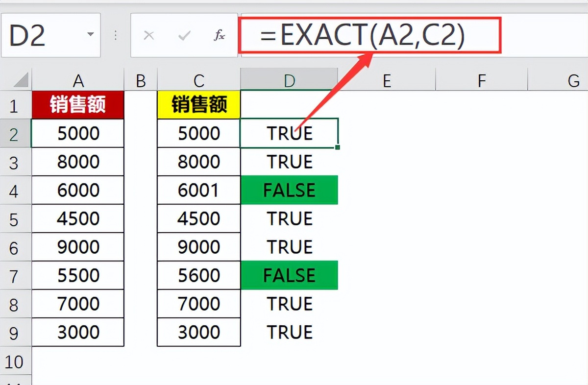This screenshot has width=588, height=385.
Task: Select cell D9 showing TRUE
Action: pos(289,332)
